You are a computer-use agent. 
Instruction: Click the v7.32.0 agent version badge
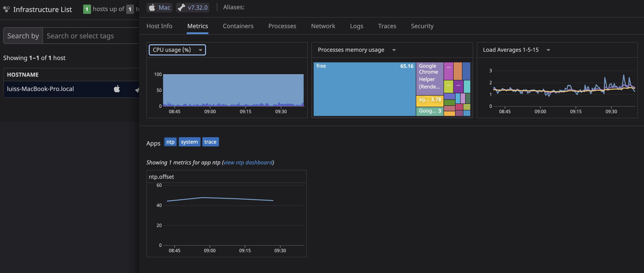click(x=192, y=7)
